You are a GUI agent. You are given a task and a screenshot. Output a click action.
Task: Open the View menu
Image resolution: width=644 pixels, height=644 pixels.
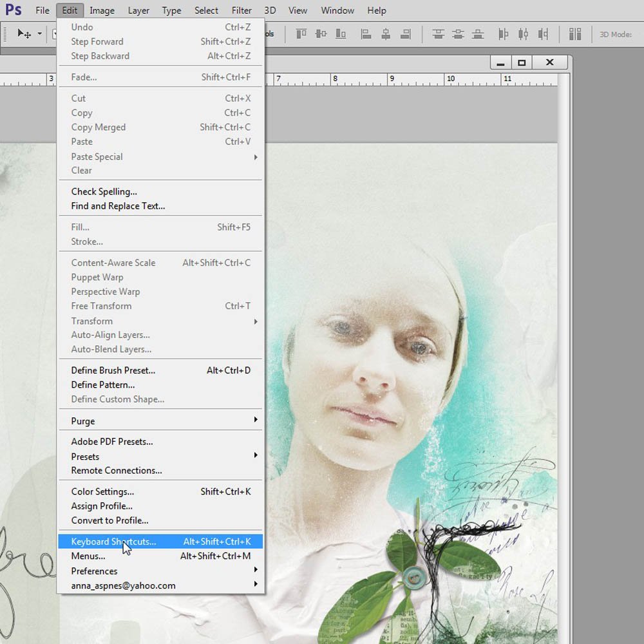click(298, 10)
